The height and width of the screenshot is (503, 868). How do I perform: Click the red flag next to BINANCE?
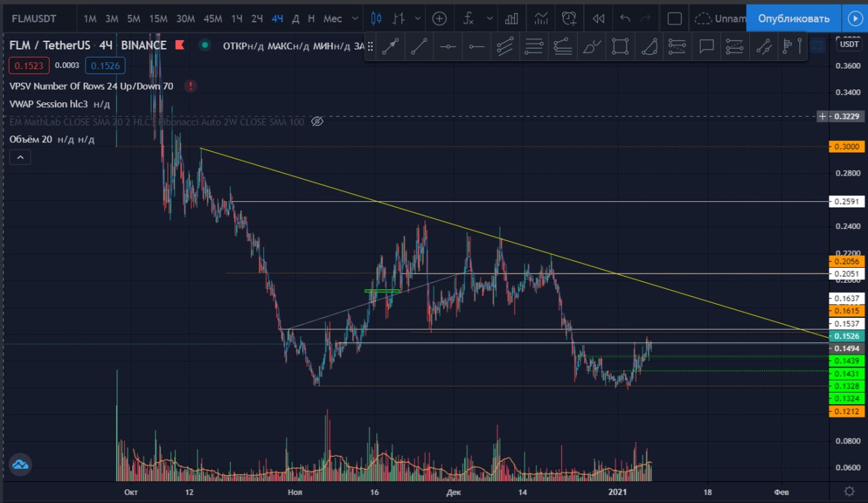click(180, 45)
